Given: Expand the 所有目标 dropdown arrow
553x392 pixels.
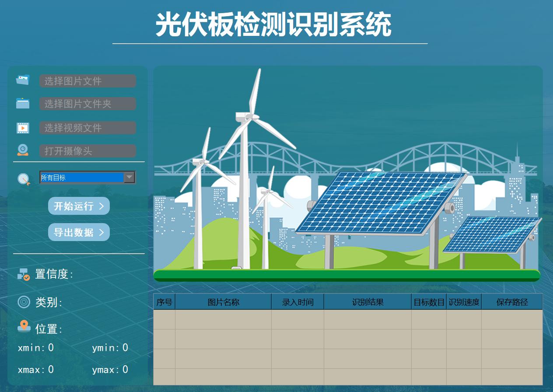Looking at the screenshot, I should [129, 177].
